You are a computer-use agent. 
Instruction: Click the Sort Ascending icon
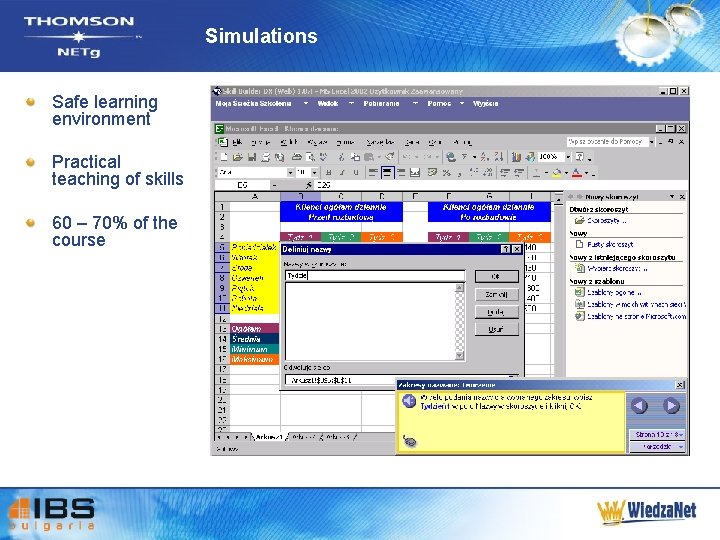[485, 157]
